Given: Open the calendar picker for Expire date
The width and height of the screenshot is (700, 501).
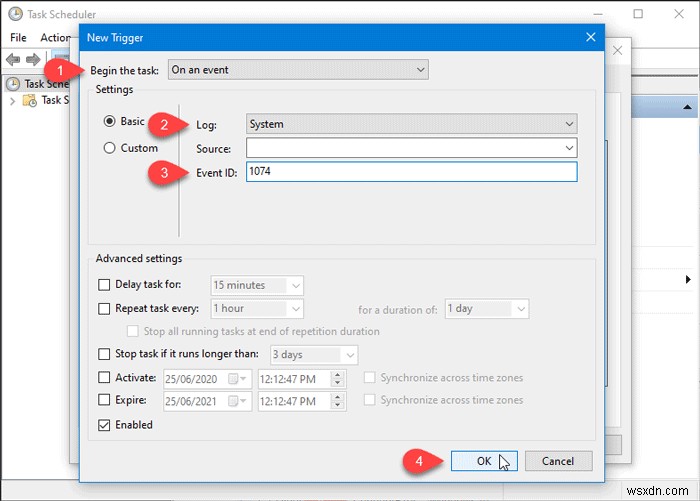Looking at the screenshot, I should click(x=237, y=401).
